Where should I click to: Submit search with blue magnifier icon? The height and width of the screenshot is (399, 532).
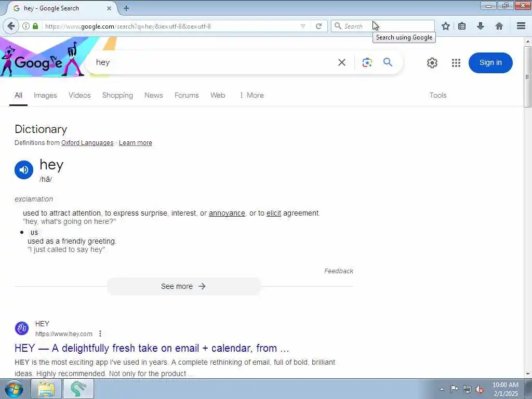[x=388, y=62]
